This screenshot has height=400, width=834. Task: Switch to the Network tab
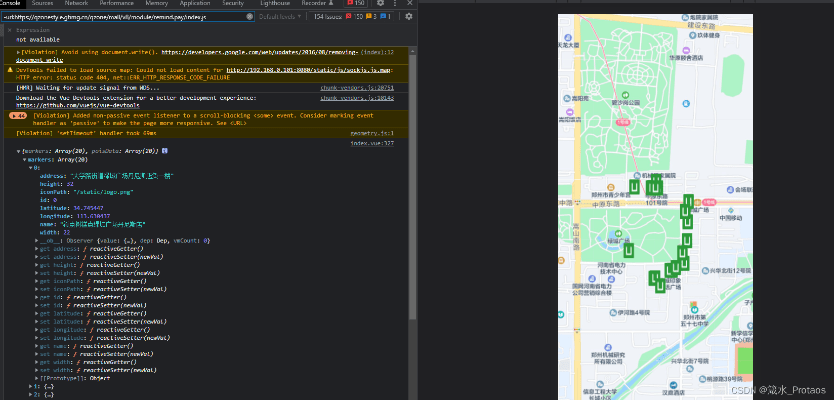tap(76, 4)
